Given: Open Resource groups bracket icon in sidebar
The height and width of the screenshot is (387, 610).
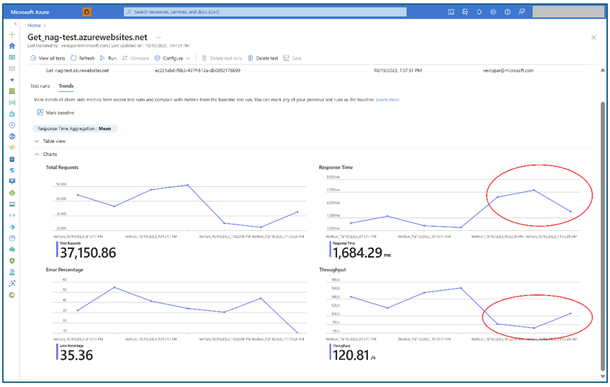Looking at the screenshot, I should (x=12, y=102).
